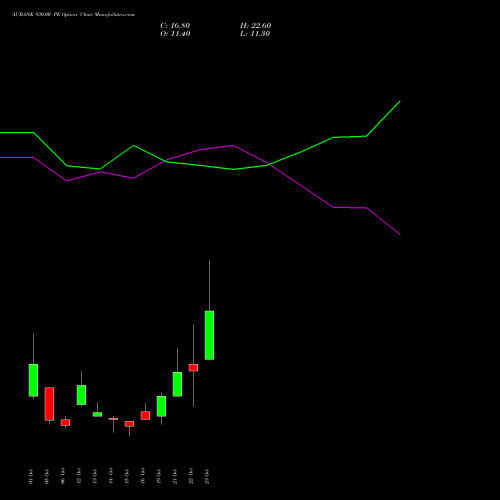
Task: Click the 01 Oct date axis label
Action: 31,476
